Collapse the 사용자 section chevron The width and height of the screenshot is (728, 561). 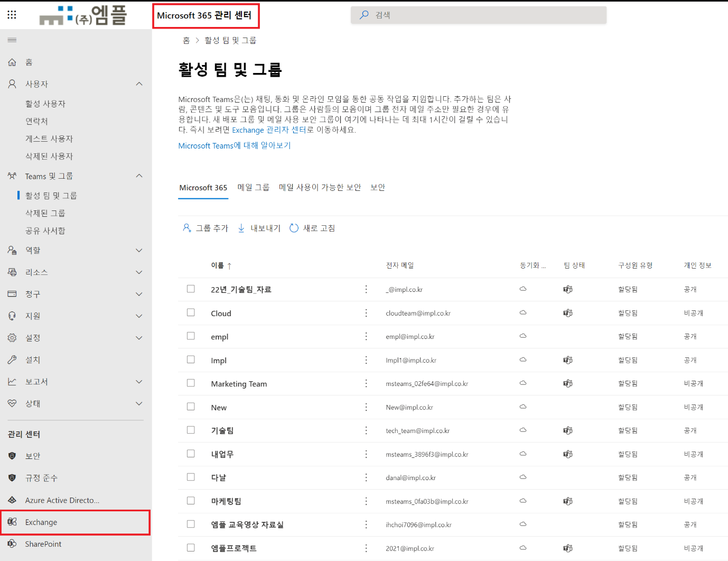(x=139, y=84)
